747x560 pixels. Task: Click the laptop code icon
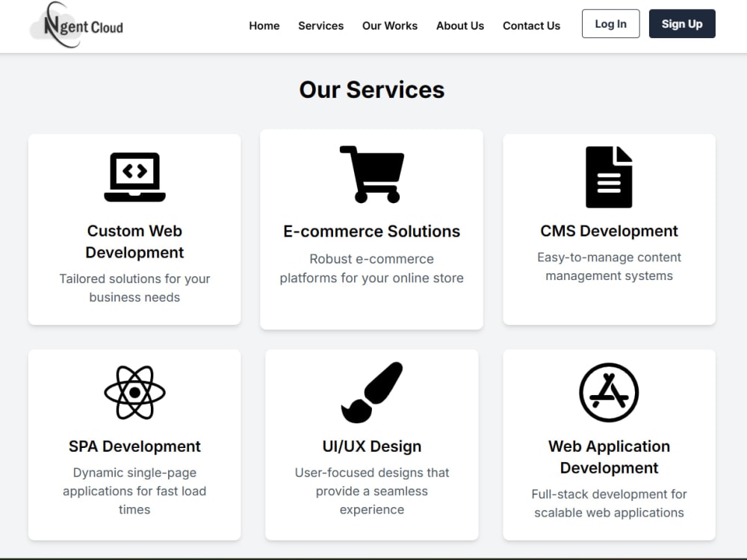tap(134, 177)
